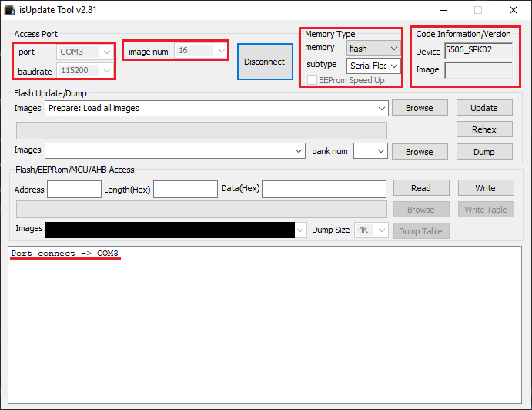Click the Write Table button

(486, 210)
